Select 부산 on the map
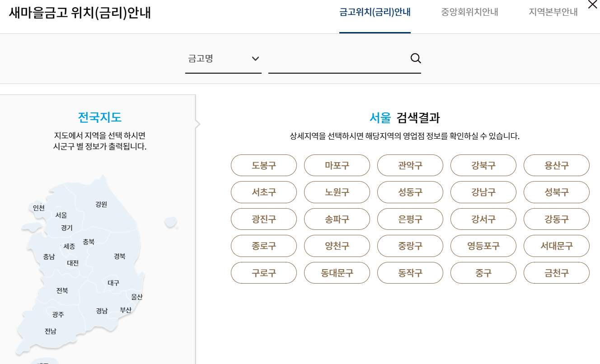Image resolution: width=600 pixels, height=364 pixels. 125,310
